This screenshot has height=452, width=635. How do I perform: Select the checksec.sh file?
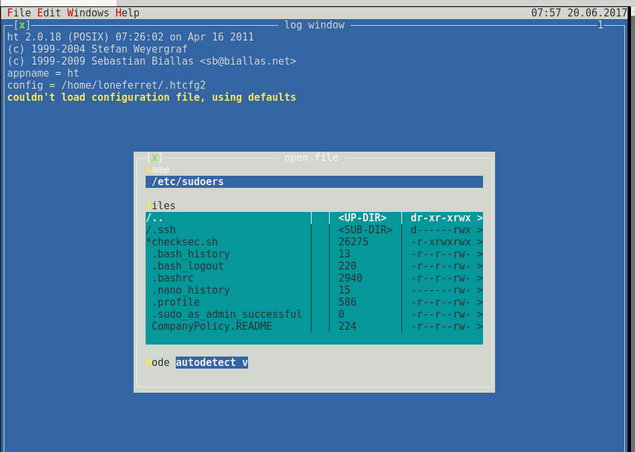(x=227, y=242)
